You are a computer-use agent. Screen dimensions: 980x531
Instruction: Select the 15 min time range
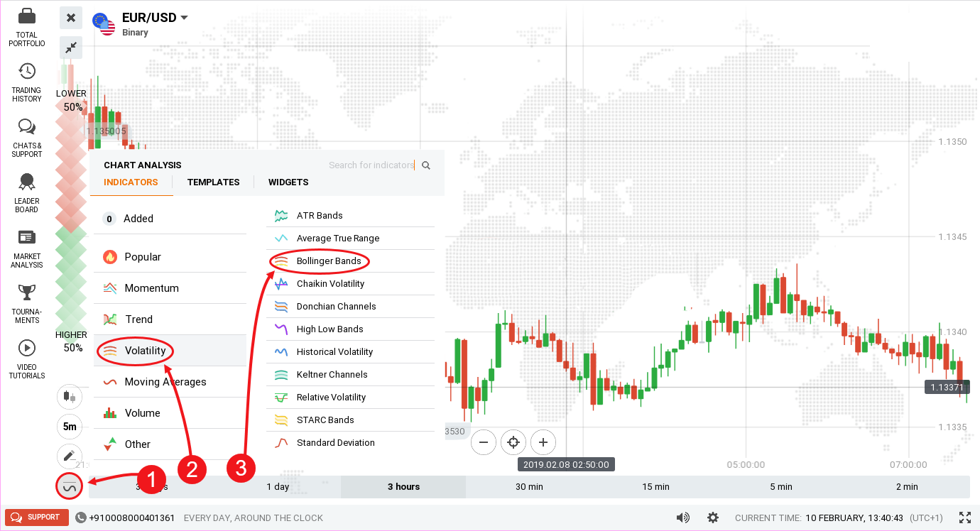pyautogui.click(x=655, y=487)
